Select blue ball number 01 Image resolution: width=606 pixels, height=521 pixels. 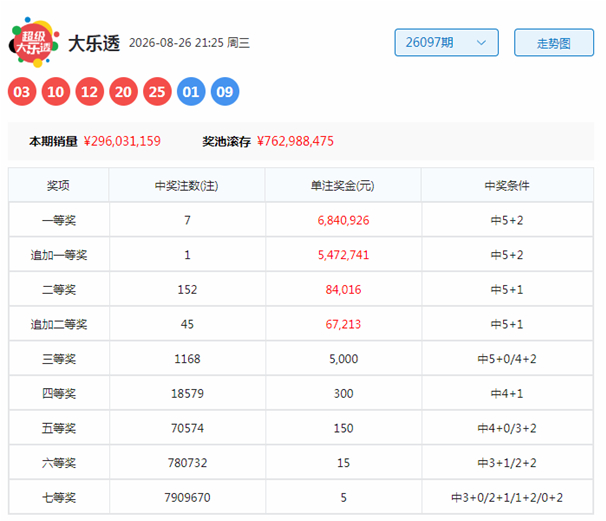[x=191, y=92]
